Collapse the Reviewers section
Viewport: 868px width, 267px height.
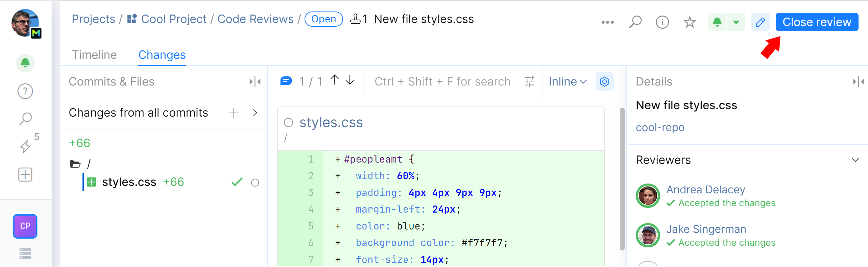[x=855, y=160]
